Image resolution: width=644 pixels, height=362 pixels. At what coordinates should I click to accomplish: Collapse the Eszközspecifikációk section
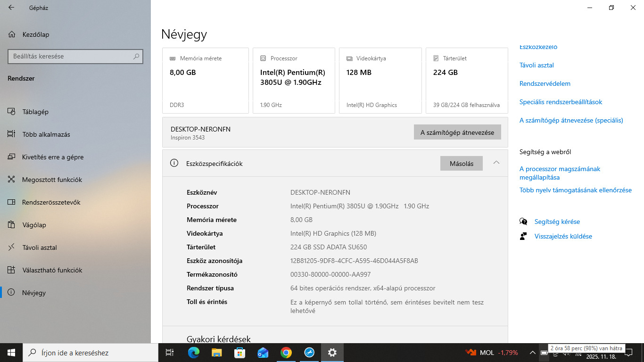[496, 163]
